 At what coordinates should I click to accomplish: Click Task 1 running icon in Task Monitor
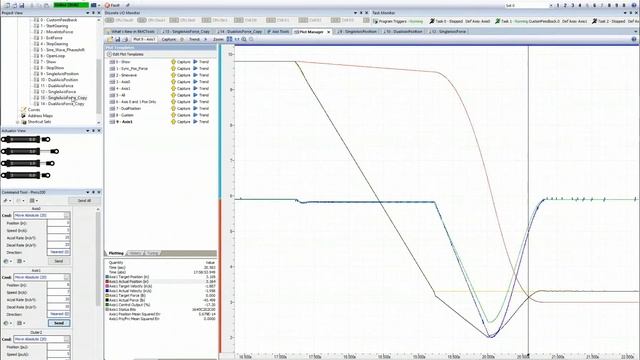pos(498,21)
